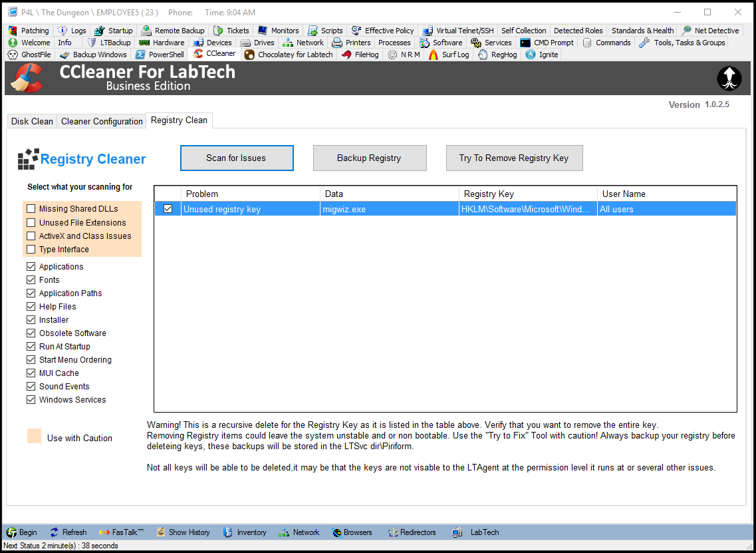Click the squid logo in the banner
The image size is (756, 553).
point(729,78)
